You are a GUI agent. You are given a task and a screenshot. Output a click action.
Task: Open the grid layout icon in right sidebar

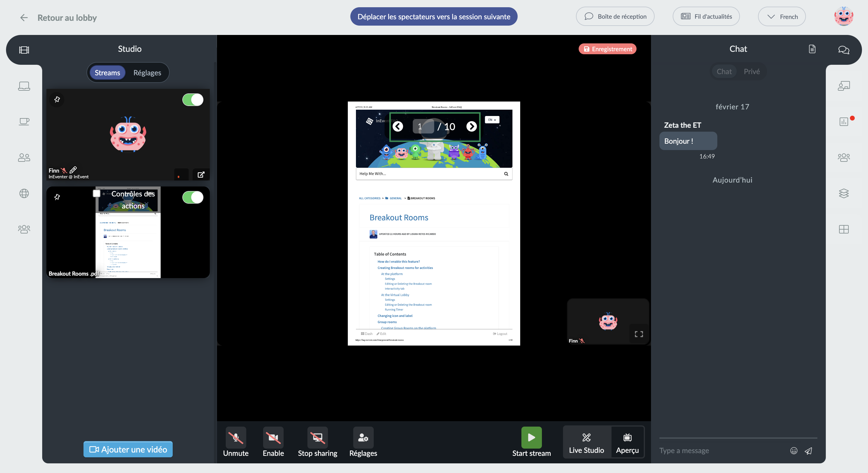click(x=844, y=230)
